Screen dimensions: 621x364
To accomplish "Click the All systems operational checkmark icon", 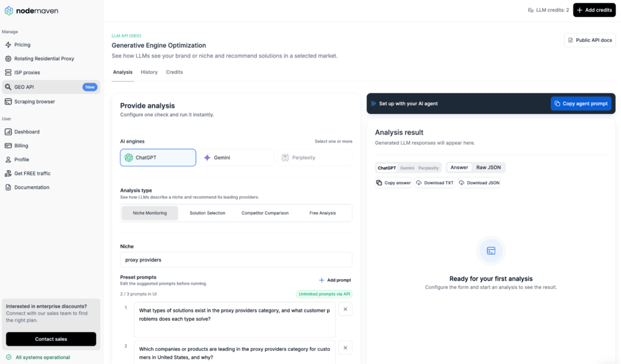I will pos(9,357).
